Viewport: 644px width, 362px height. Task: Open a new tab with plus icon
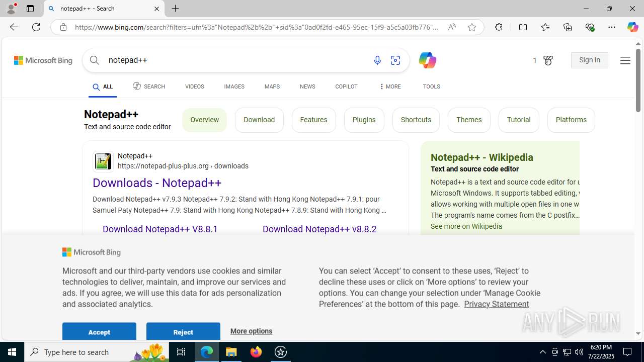point(176,9)
